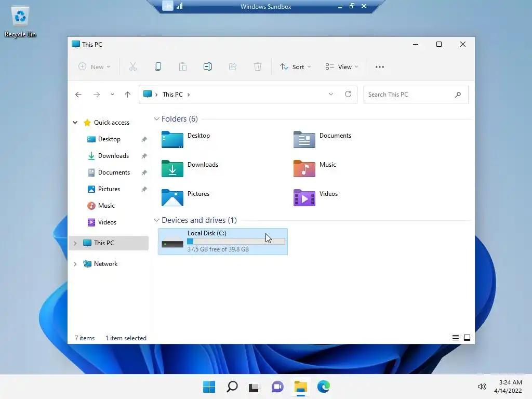Open Microsoft Edge from taskbar
This screenshot has height=399, width=532.
click(324, 387)
